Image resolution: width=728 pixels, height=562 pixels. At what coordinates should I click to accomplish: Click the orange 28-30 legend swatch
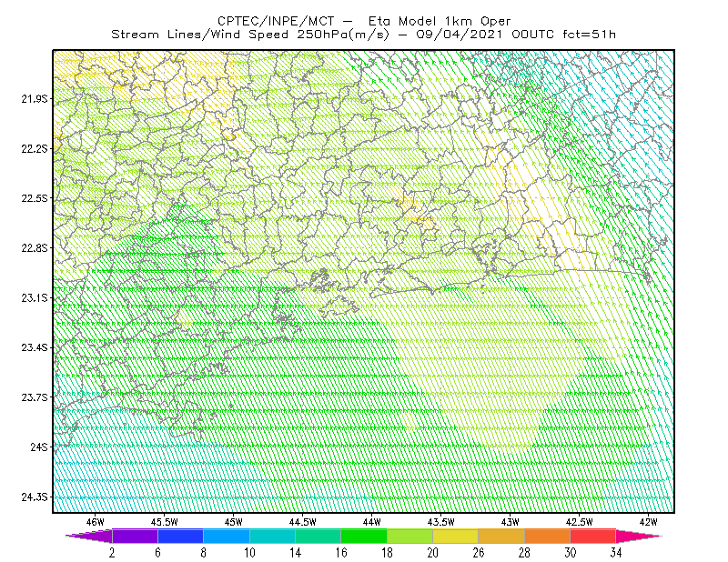point(548,536)
